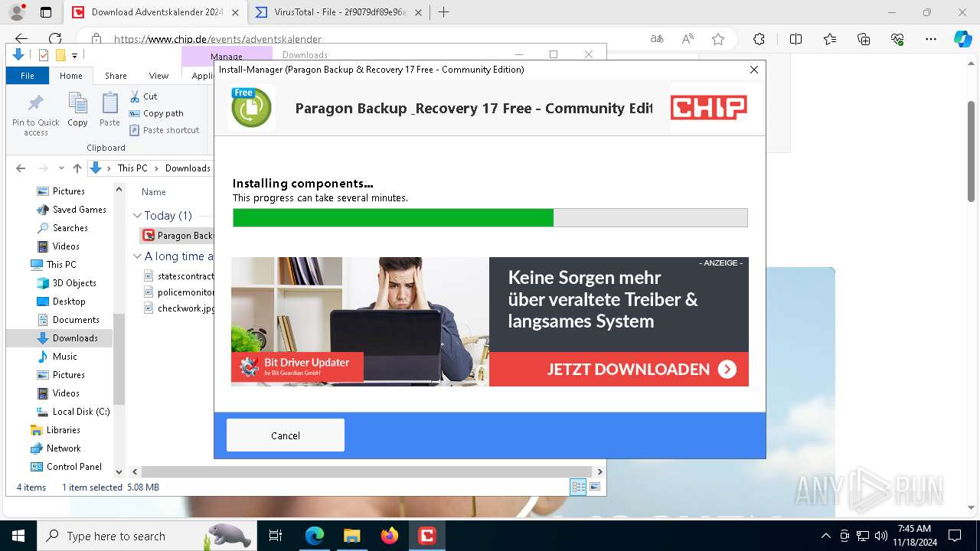
Task: Click the Paste ribbon icon
Action: (x=109, y=109)
